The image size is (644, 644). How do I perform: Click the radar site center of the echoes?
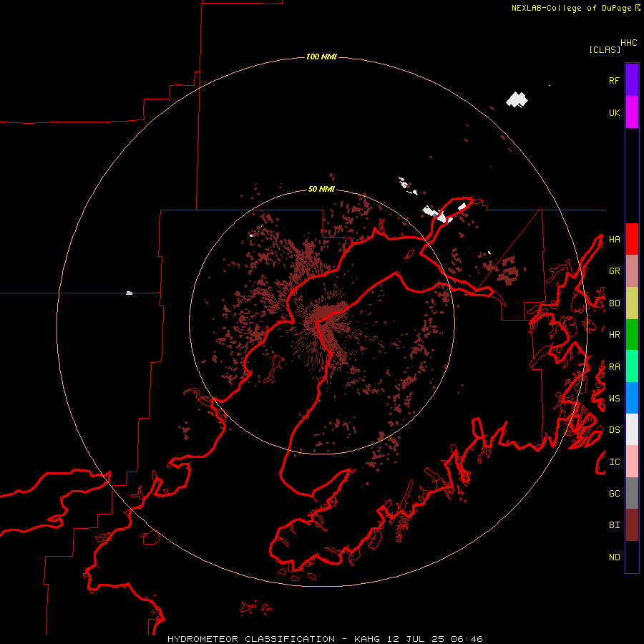pyautogui.click(x=322, y=321)
